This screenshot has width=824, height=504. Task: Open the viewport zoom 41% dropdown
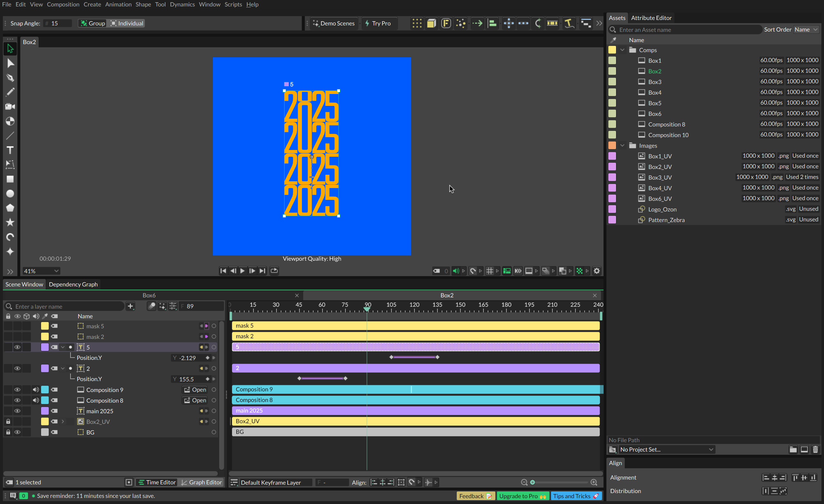pyautogui.click(x=41, y=271)
